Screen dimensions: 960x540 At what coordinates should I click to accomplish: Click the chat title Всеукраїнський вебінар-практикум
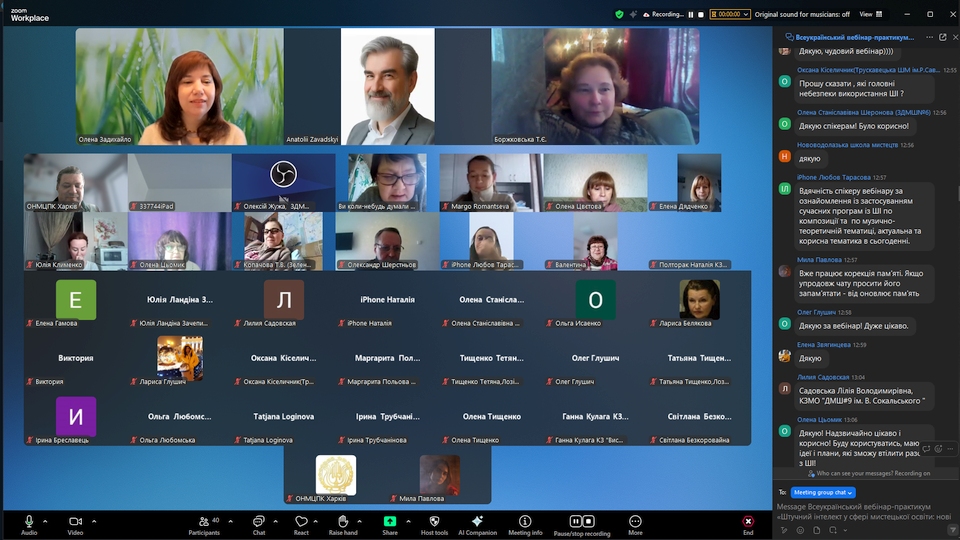(x=854, y=37)
